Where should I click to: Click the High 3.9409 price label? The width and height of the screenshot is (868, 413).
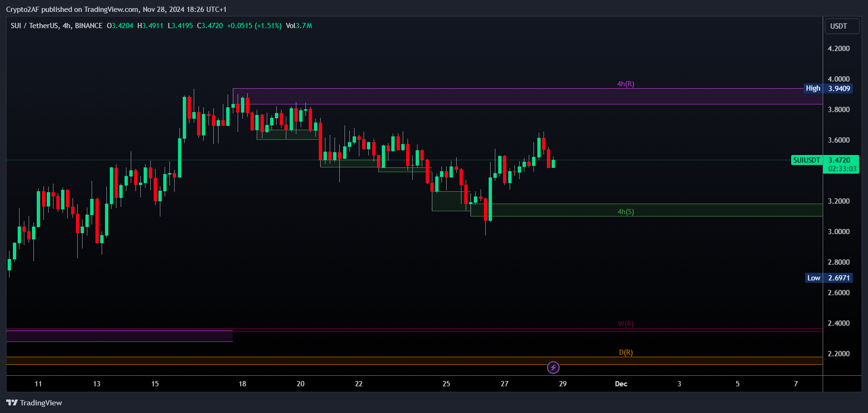pyautogui.click(x=828, y=88)
